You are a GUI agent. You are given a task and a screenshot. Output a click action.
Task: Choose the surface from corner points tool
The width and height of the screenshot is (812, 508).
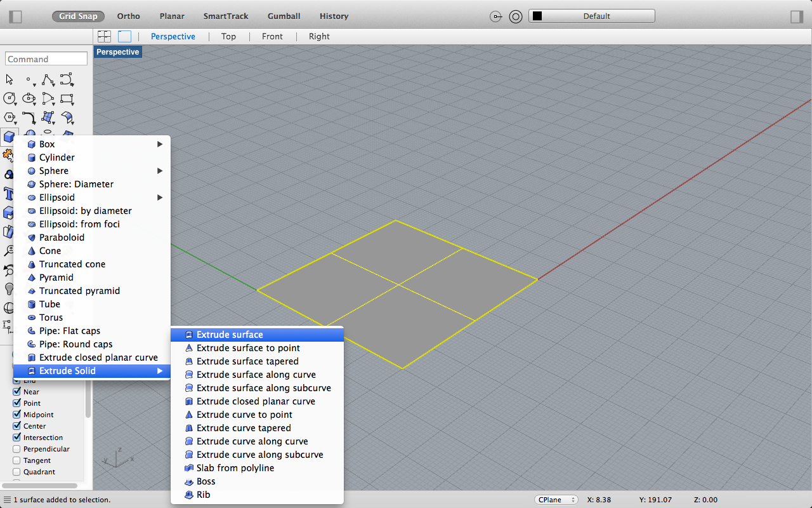[x=48, y=117]
